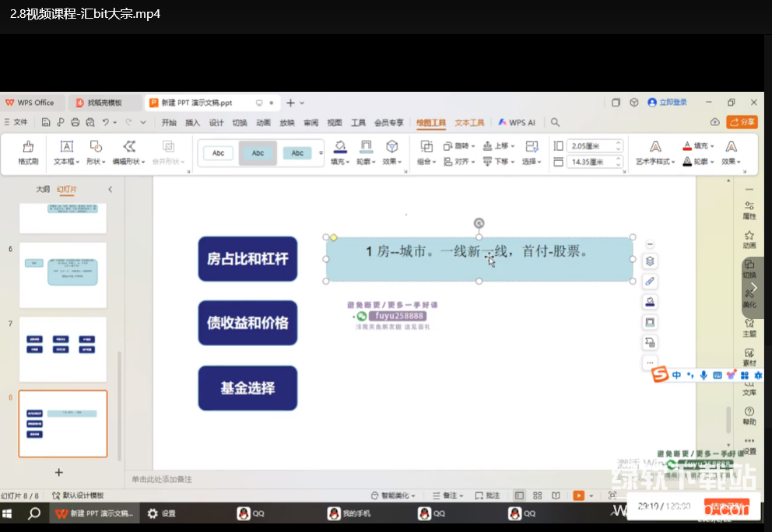Viewport: 772px width, 532px height.
Task: Click the orange 分享 share button
Action: 742,122
